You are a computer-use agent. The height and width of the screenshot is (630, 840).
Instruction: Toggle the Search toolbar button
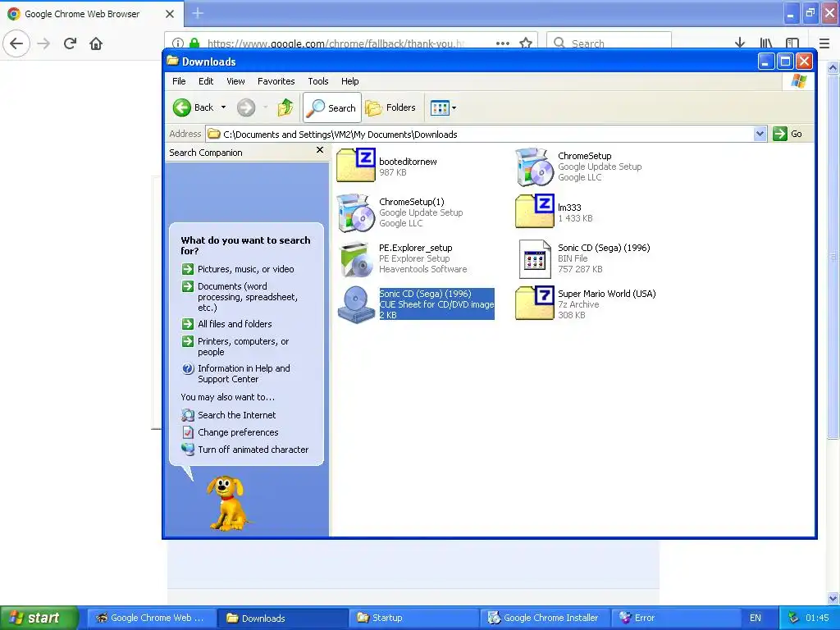pyautogui.click(x=332, y=107)
